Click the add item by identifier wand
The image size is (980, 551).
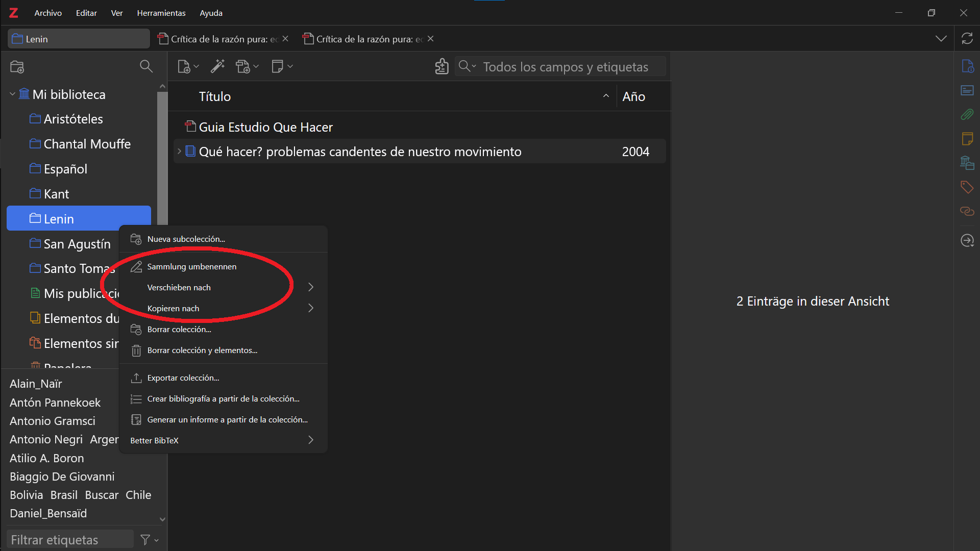pos(218,66)
